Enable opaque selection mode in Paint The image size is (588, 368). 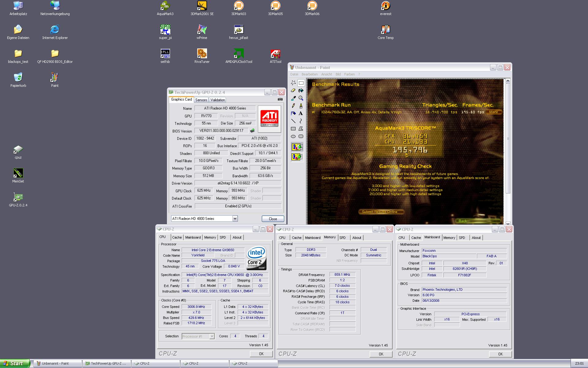coord(297,147)
